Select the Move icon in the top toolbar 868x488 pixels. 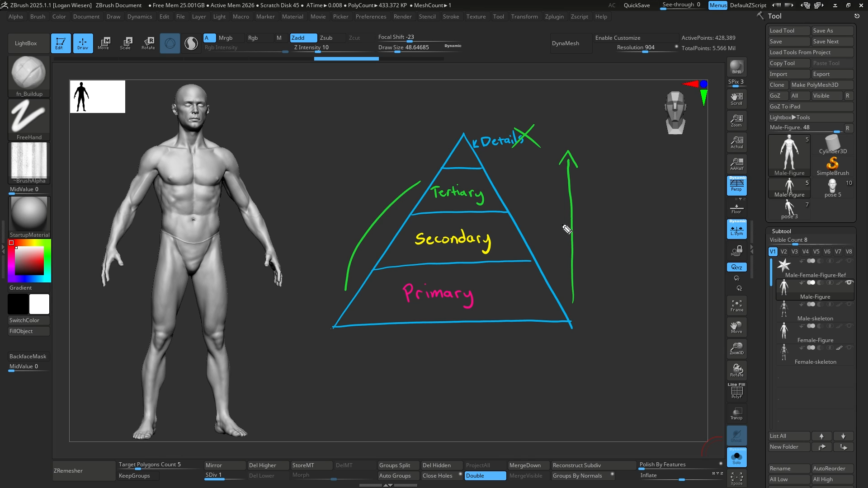tap(104, 43)
